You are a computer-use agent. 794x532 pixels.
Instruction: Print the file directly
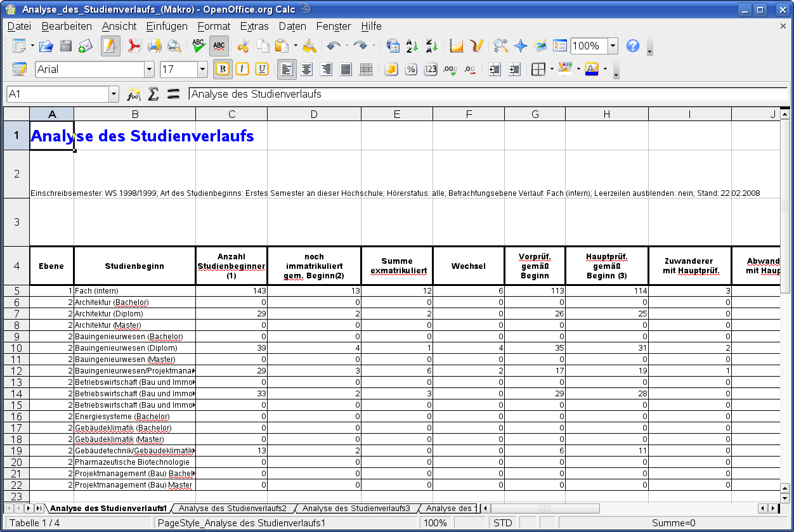154,46
